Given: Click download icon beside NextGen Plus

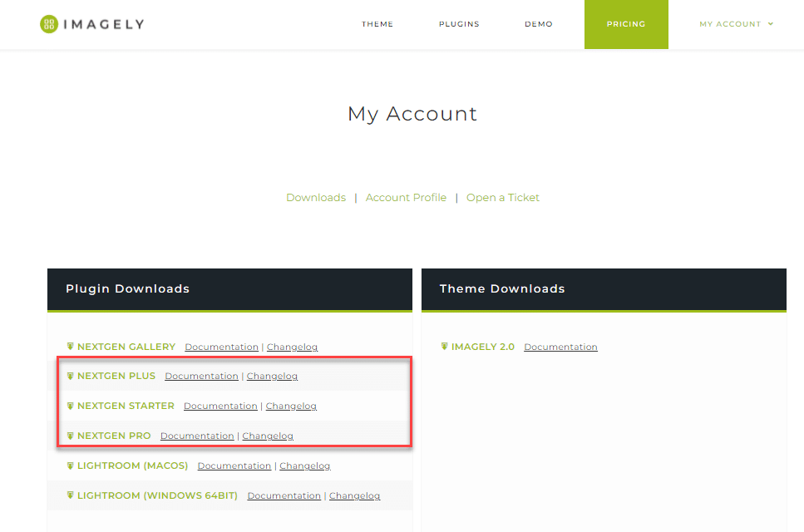Looking at the screenshot, I should 70,376.
